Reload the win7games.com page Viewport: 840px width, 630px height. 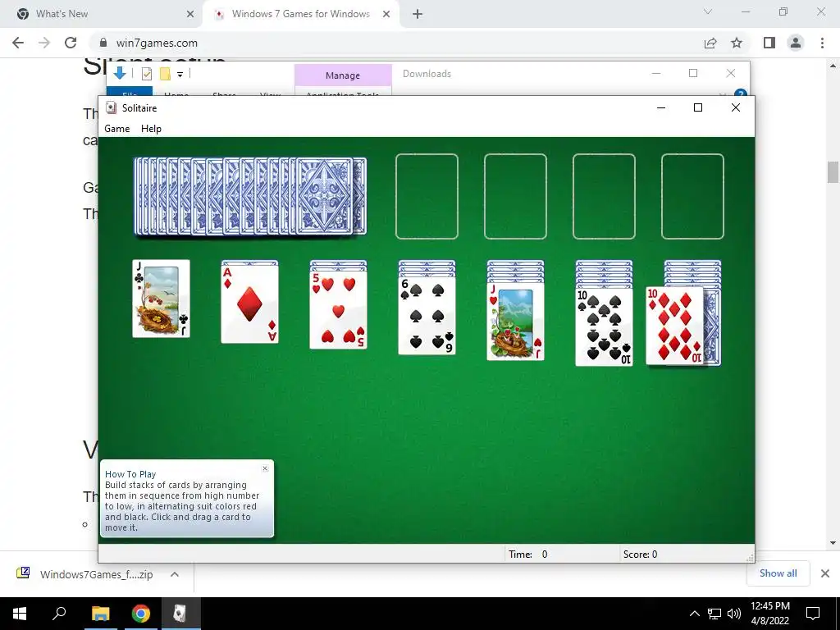(71, 43)
